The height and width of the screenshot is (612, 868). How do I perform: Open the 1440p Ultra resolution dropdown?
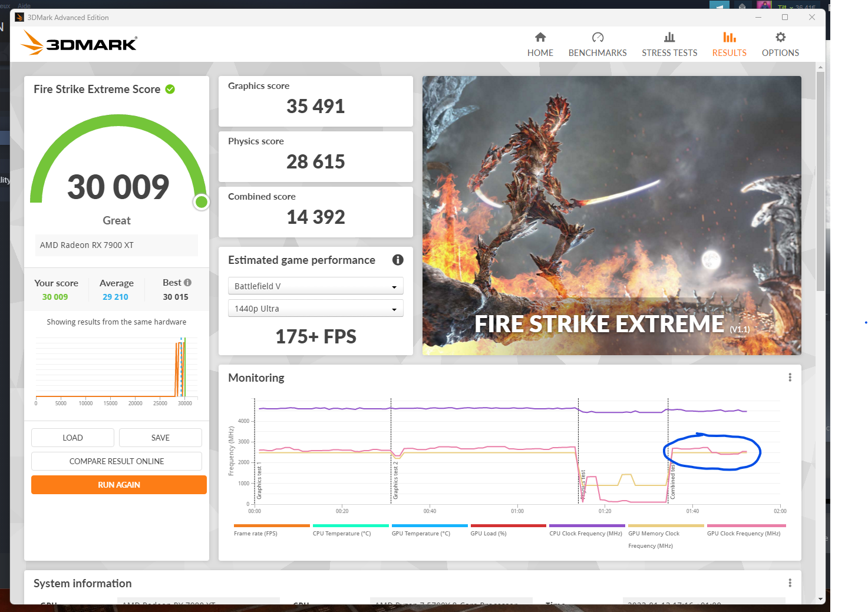pyautogui.click(x=315, y=309)
